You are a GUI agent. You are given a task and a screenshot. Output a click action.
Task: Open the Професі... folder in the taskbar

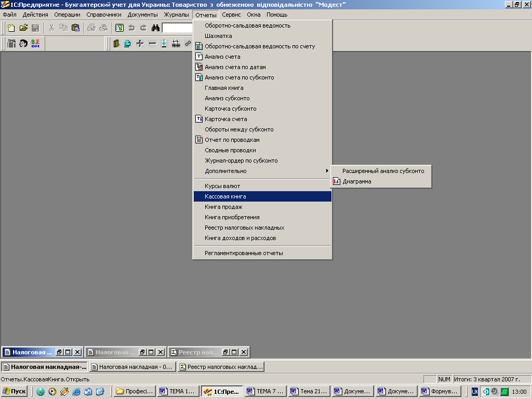click(135, 391)
